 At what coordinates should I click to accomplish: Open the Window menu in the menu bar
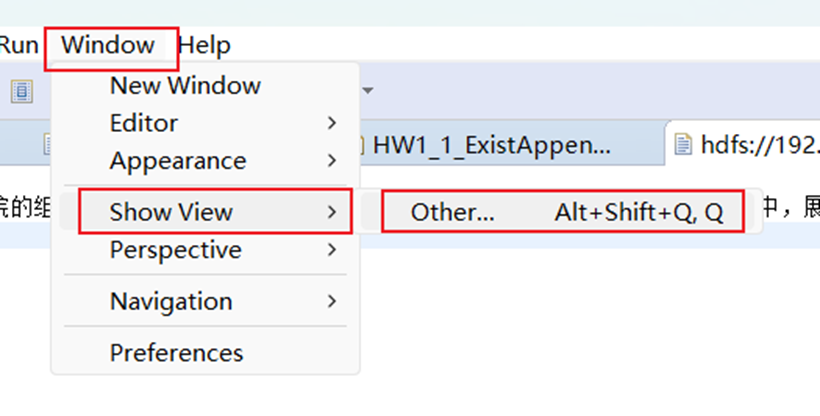[108, 45]
